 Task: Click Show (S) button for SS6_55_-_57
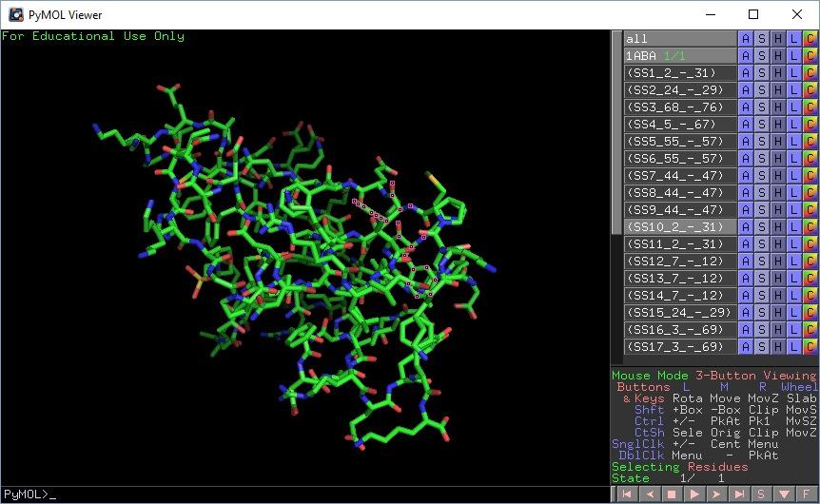coord(761,159)
